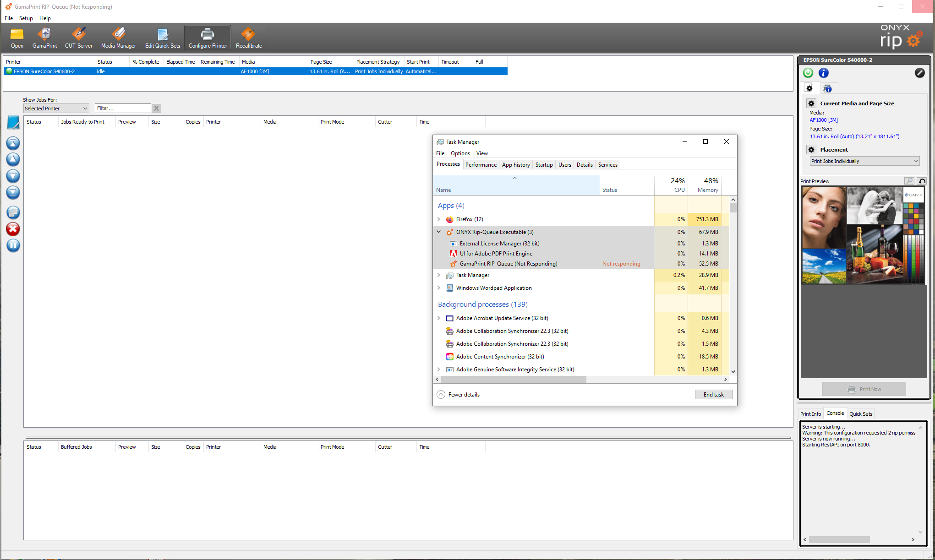Click the Print Now button
Viewport: 935px width, 560px height.
tap(864, 389)
